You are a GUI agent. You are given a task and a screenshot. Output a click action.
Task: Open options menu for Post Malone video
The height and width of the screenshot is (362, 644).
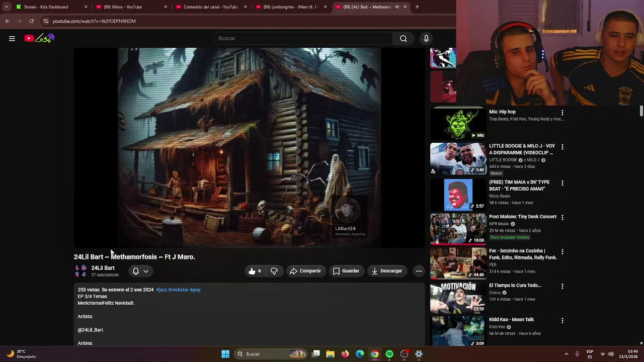[x=562, y=217]
